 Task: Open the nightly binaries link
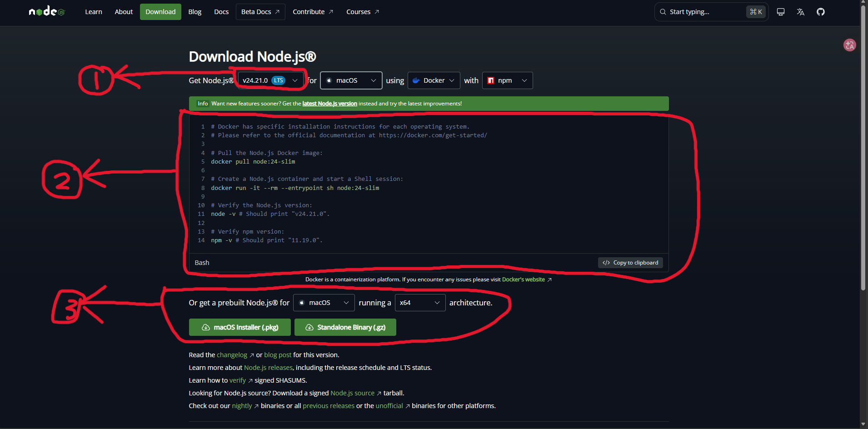[x=242, y=406]
